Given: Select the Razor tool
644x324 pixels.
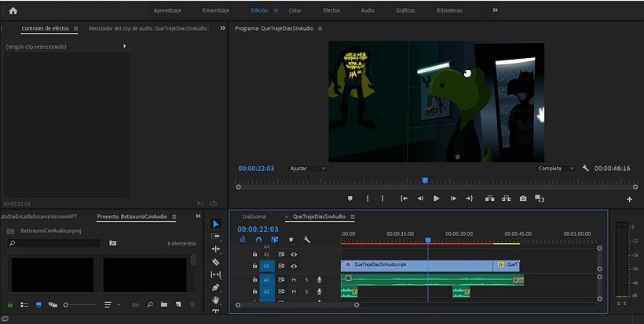Looking at the screenshot, I should (x=216, y=262).
